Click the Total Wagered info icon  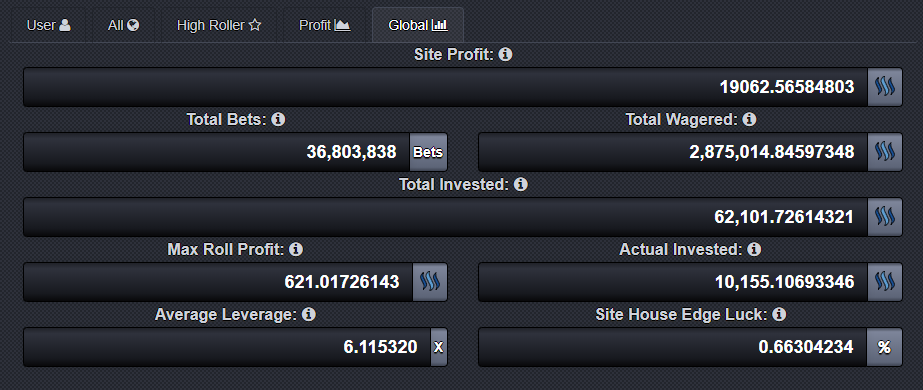click(x=749, y=119)
